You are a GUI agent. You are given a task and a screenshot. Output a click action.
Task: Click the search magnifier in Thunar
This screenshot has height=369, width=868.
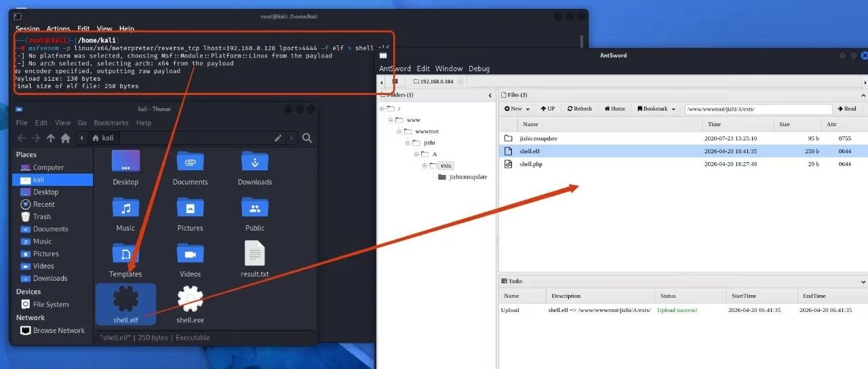tap(307, 138)
